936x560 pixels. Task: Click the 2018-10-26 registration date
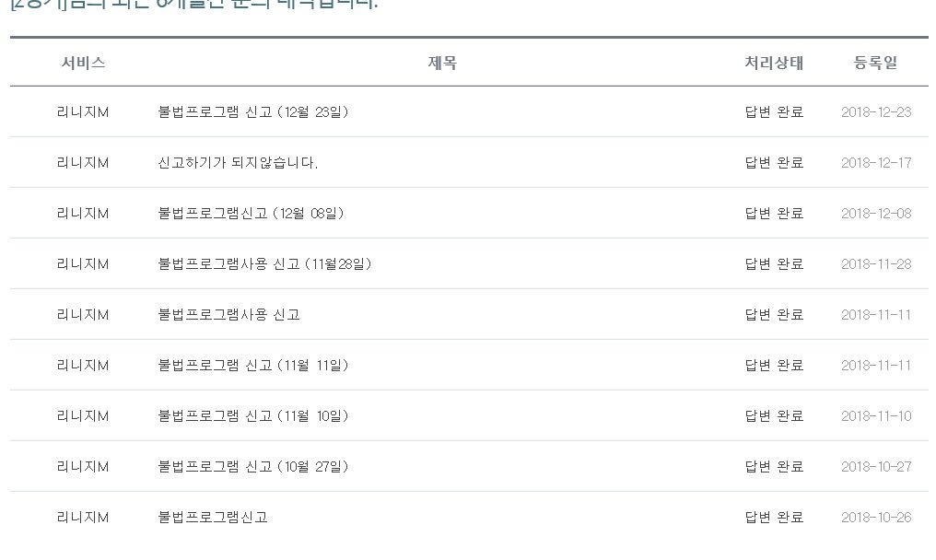(876, 519)
